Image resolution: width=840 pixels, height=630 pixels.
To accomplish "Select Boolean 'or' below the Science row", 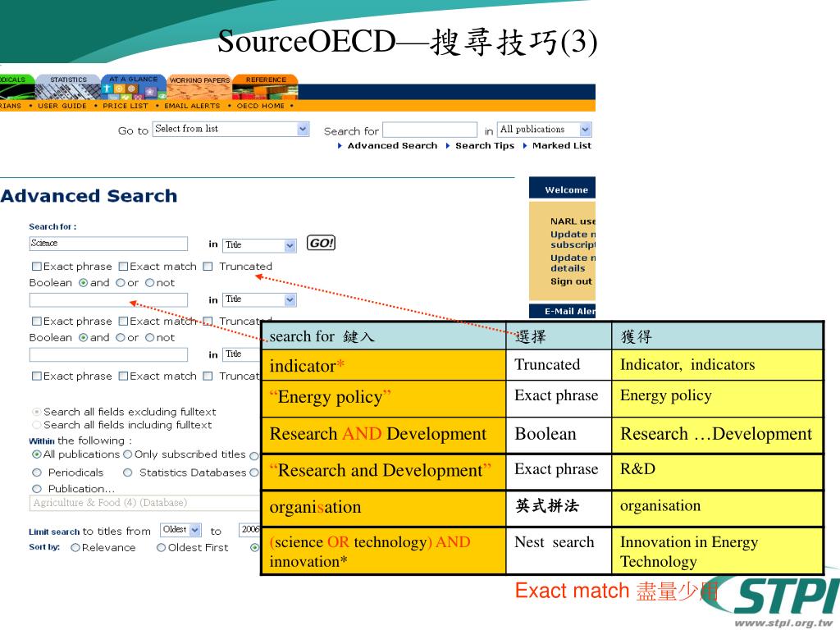I will [121, 283].
